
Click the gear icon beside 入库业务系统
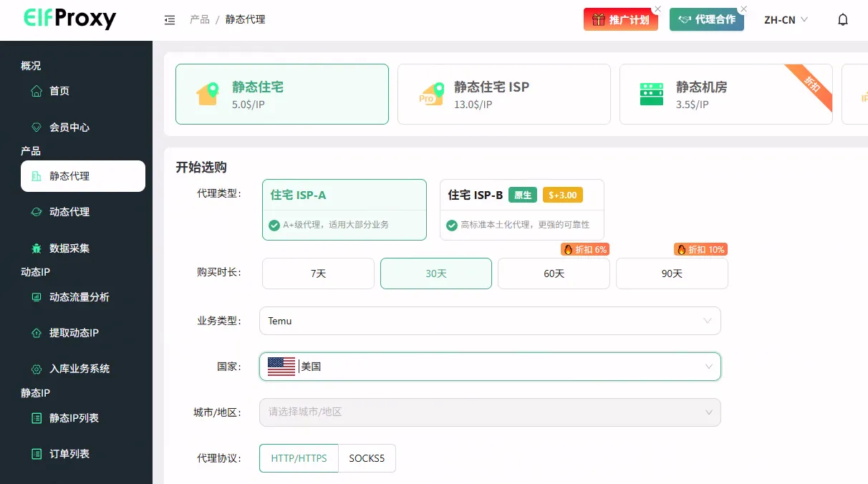coord(37,369)
